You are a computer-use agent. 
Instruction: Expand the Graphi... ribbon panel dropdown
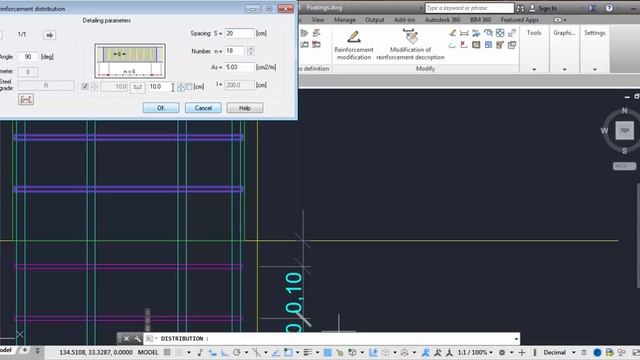564,69
